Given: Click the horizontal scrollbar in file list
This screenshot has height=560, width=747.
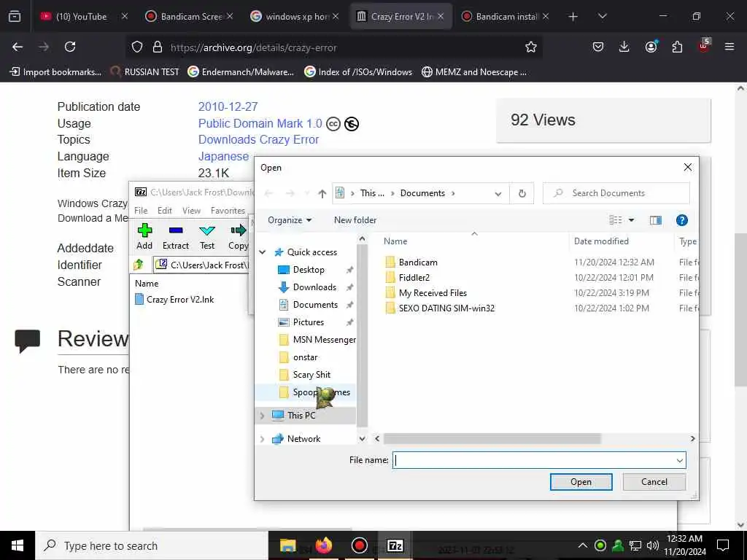Looking at the screenshot, I should tap(492, 438).
